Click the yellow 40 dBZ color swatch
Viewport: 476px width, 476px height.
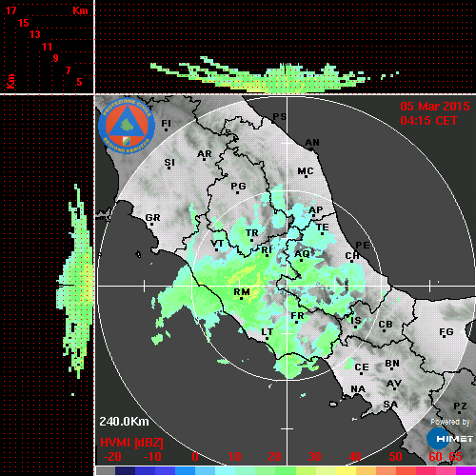(x=346, y=470)
